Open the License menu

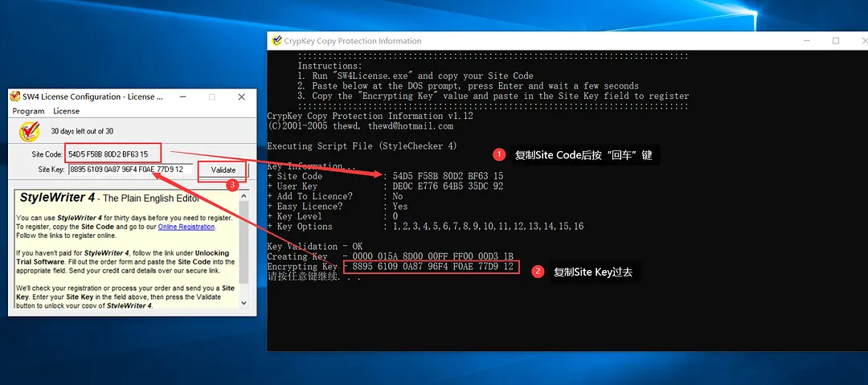pos(66,111)
